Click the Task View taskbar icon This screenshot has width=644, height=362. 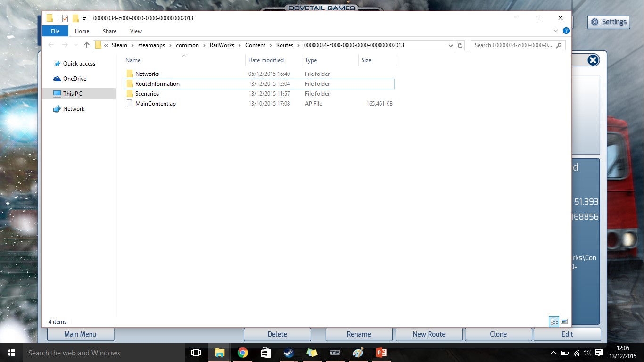196,353
